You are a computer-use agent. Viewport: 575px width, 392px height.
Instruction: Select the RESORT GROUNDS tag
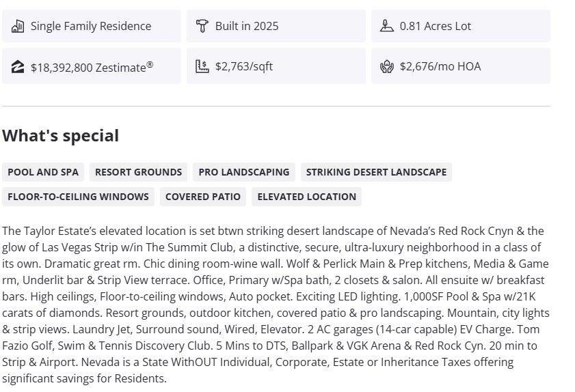tap(138, 172)
